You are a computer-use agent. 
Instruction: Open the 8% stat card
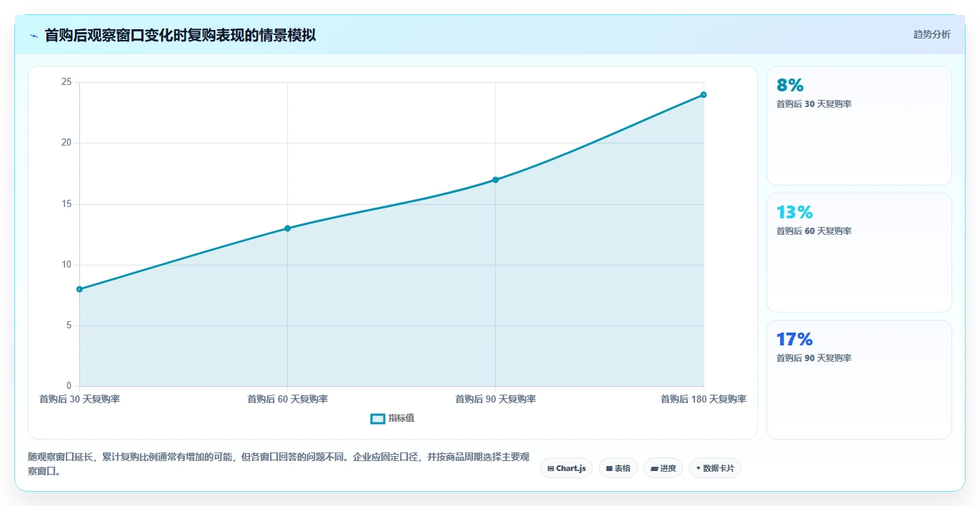click(859, 126)
